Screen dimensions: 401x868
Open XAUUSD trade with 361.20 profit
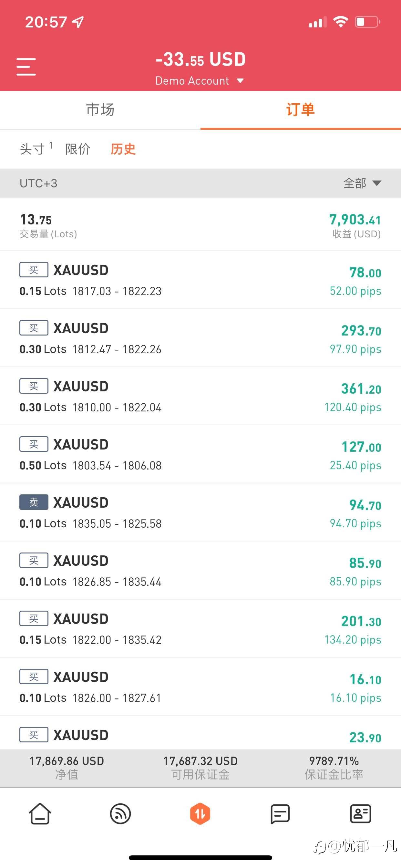(x=200, y=396)
